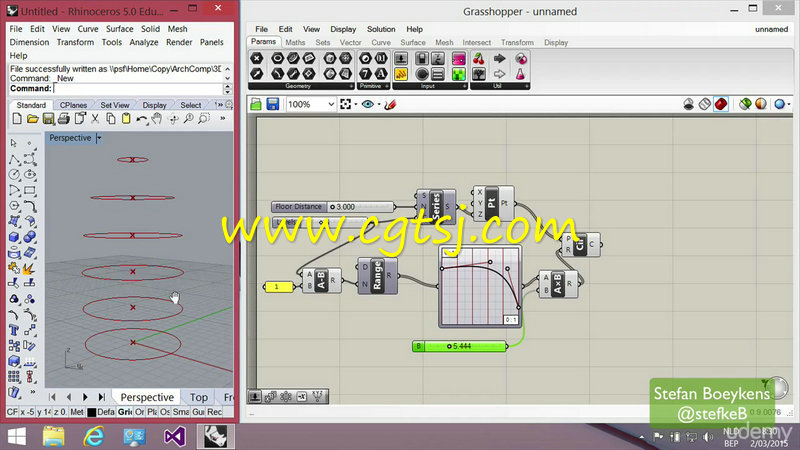Click the Sketch pencil icon in Grasshopper toolbar
Screen dimensions: 800x450
click(390, 105)
